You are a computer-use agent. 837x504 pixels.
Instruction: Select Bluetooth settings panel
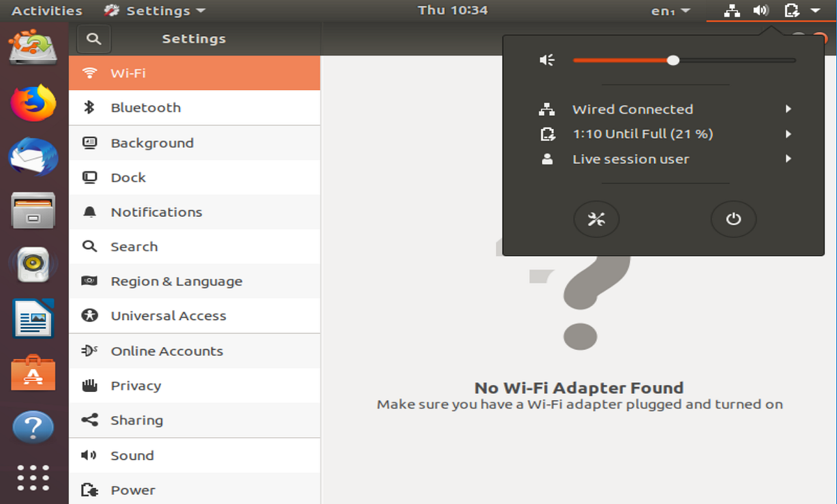(x=195, y=108)
